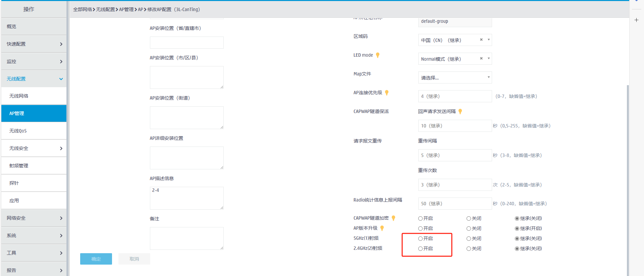Turn on 5GHz(1)射频 with 开启
Image resolution: width=644 pixels, height=276 pixels.
pyautogui.click(x=420, y=239)
